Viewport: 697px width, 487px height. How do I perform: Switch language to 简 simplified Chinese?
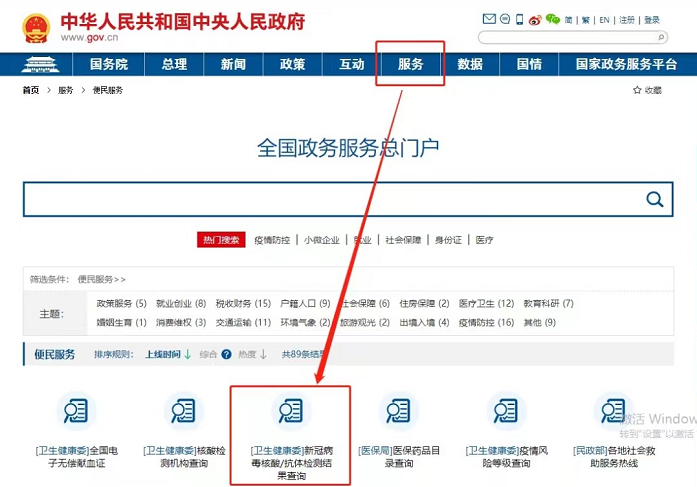(x=569, y=20)
